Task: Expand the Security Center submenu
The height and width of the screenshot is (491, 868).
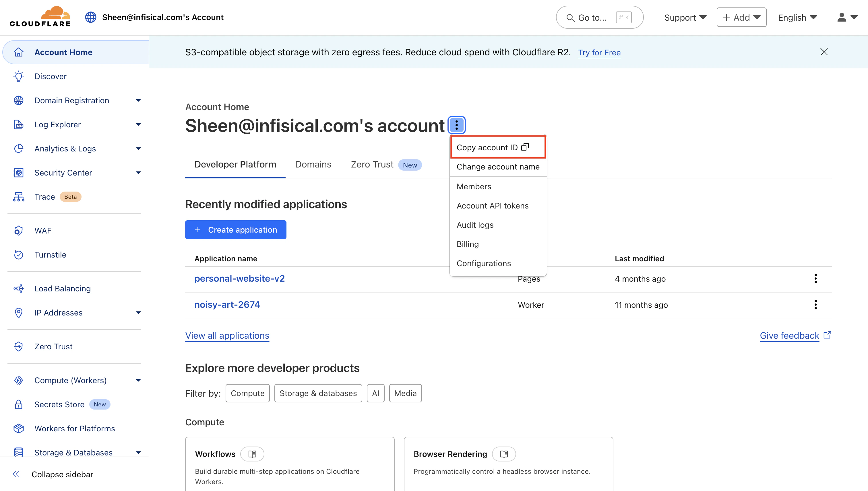Action: click(138, 173)
